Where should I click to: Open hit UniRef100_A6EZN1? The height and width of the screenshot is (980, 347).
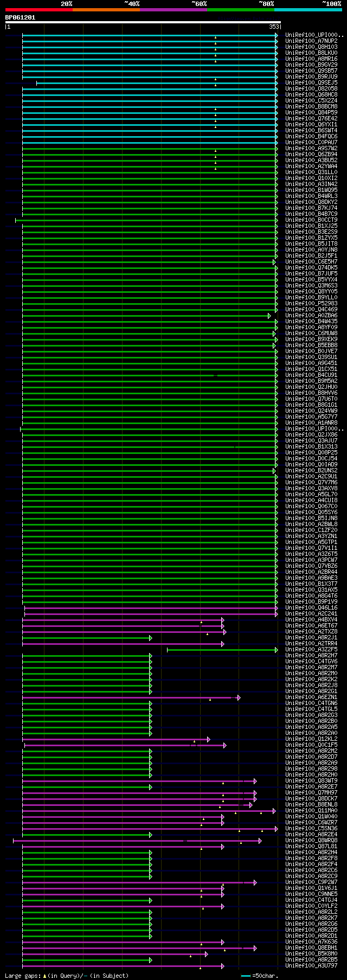click(311, 697)
